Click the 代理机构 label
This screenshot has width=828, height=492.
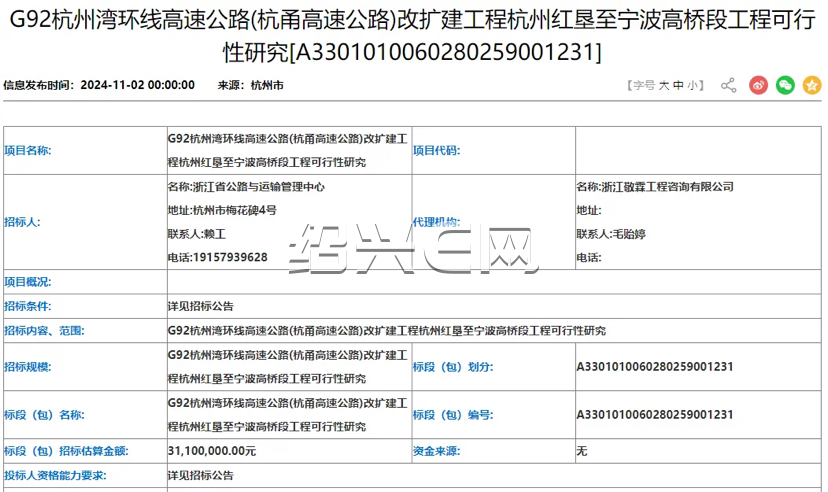pos(437,222)
